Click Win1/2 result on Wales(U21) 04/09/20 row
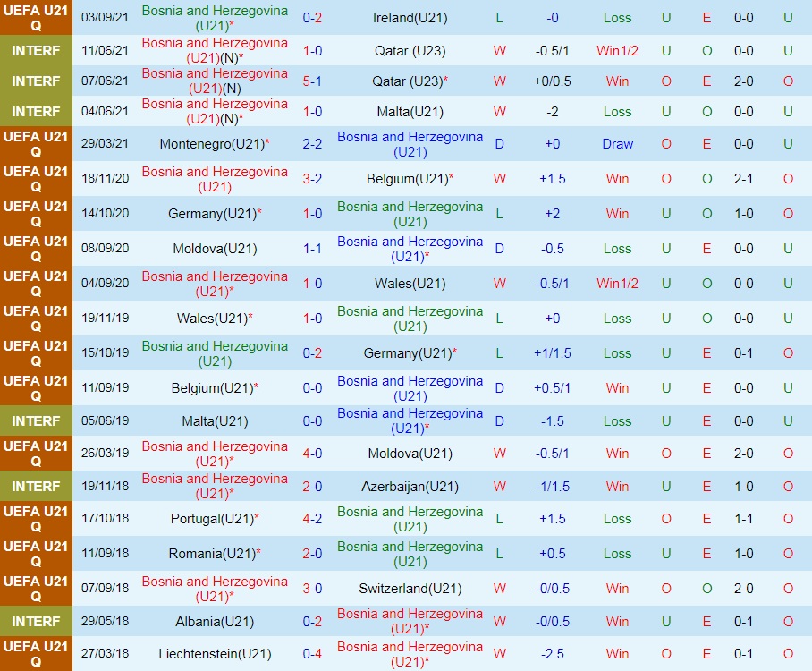Image resolution: width=812 pixels, height=671 pixels. (x=617, y=284)
